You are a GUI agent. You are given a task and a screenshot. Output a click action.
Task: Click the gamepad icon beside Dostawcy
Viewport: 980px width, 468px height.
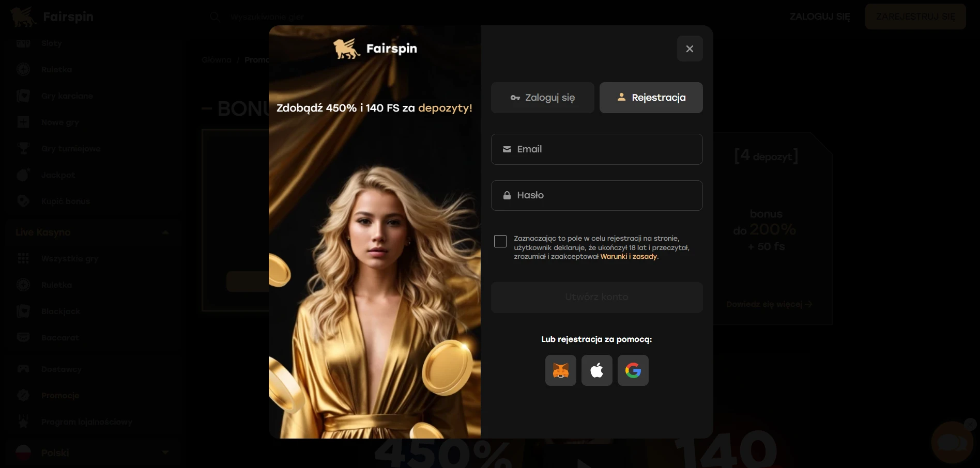[23, 369]
